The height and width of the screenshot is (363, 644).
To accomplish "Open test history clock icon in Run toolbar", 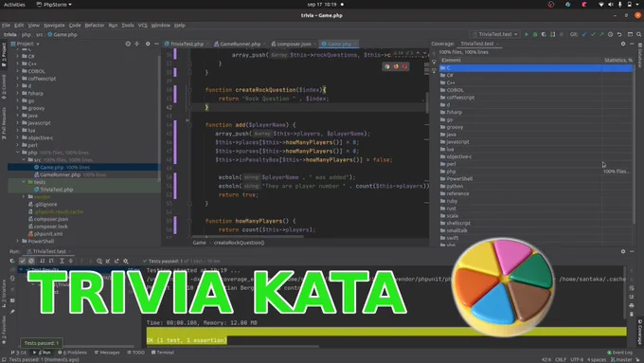I will tap(99, 261).
